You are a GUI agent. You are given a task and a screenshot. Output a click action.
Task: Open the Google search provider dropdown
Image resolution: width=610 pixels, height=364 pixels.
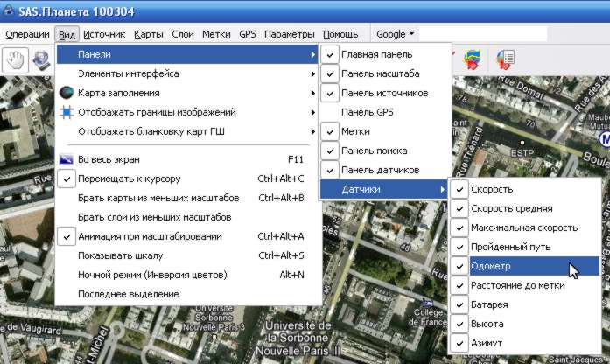[x=396, y=34]
